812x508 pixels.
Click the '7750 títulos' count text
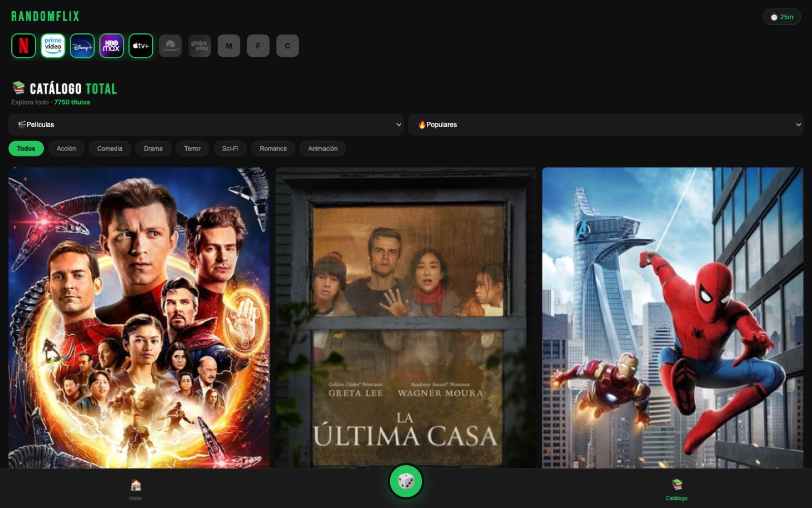(72, 102)
